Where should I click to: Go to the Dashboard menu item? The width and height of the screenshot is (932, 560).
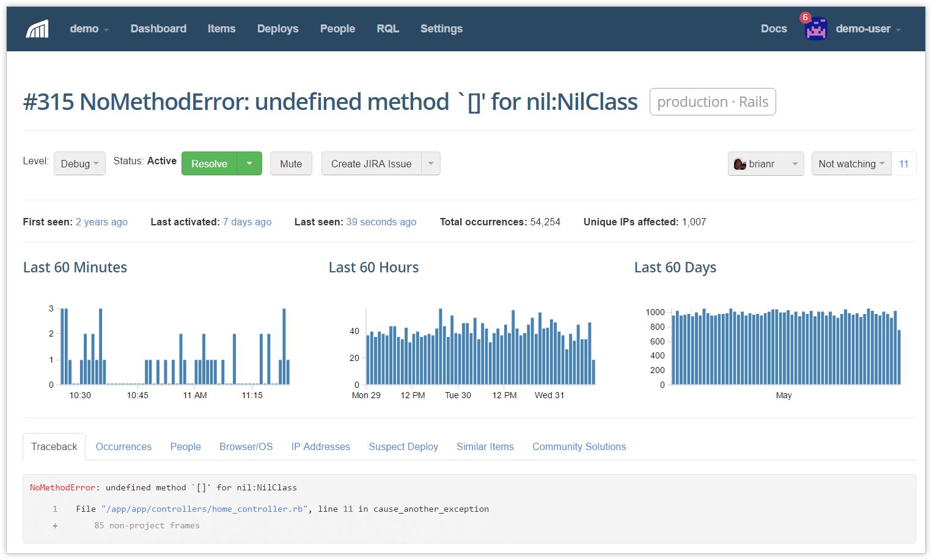pyautogui.click(x=158, y=29)
